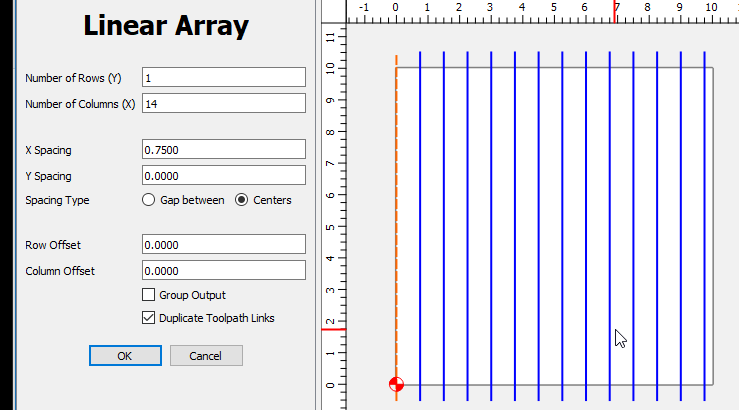Click the red marker on the top ruler
The height and width of the screenshot is (410, 739).
(x=615, y=12)
